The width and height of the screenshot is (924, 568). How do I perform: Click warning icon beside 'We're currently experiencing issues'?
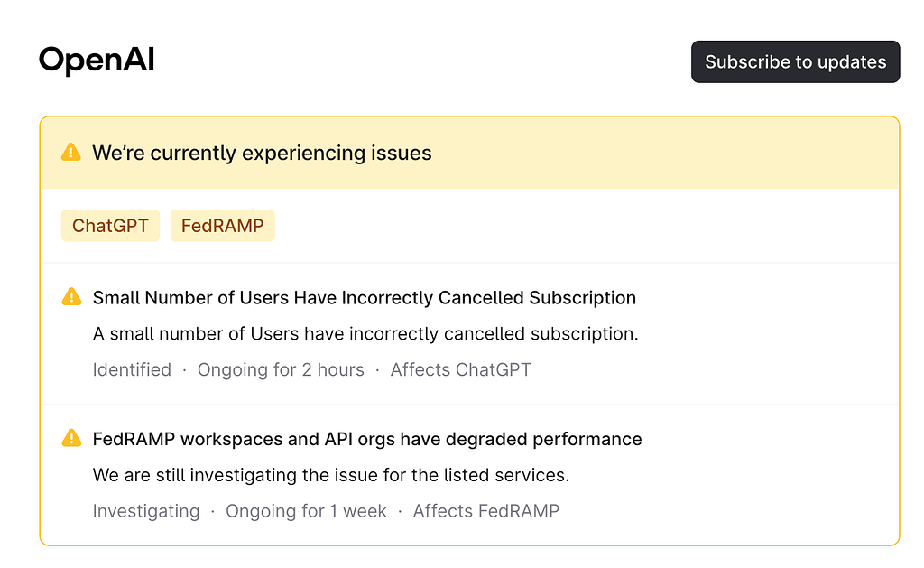[x=70, y=153]
